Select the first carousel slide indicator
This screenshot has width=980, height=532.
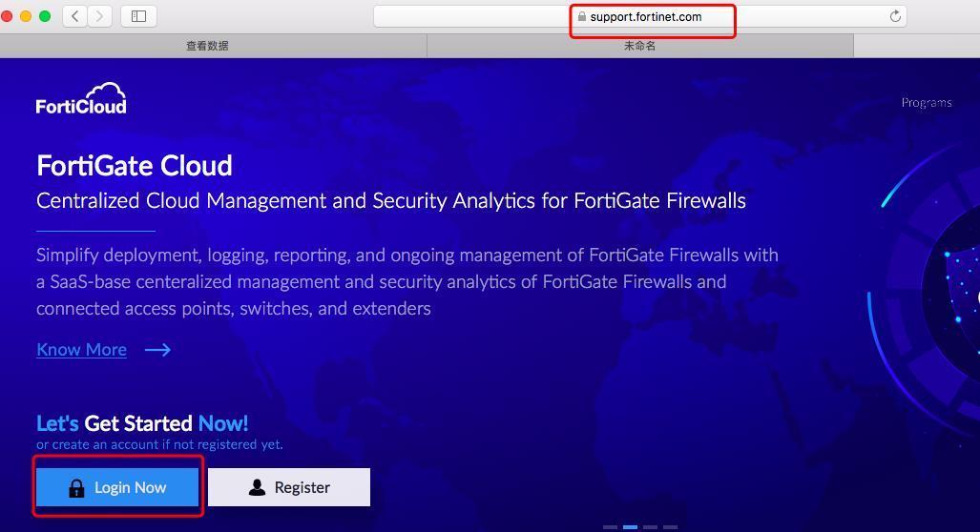610,527
